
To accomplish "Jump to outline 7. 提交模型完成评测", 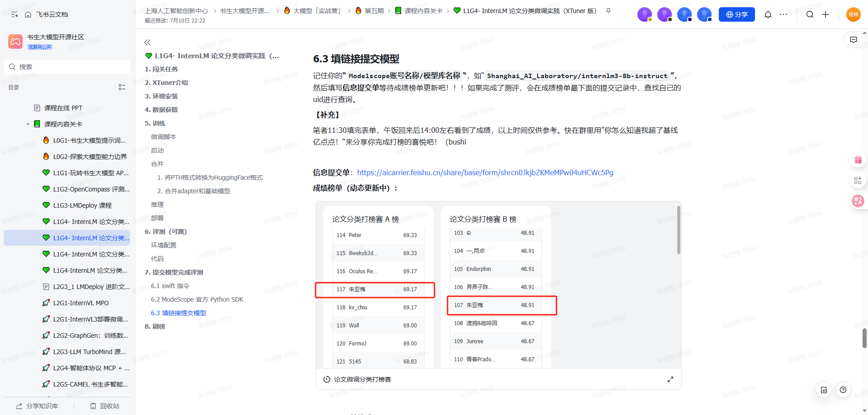I will 174,272.
